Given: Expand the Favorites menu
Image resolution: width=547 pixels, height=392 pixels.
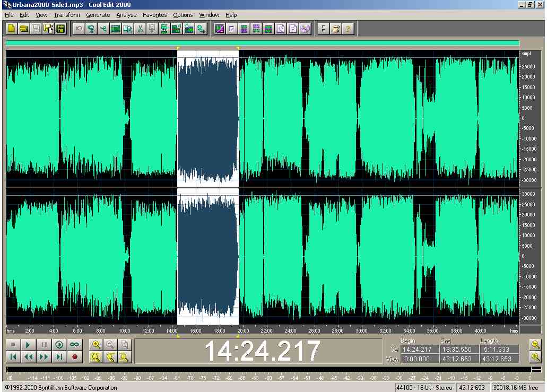Looking at the screenshot, I should [x=154, y=15].
